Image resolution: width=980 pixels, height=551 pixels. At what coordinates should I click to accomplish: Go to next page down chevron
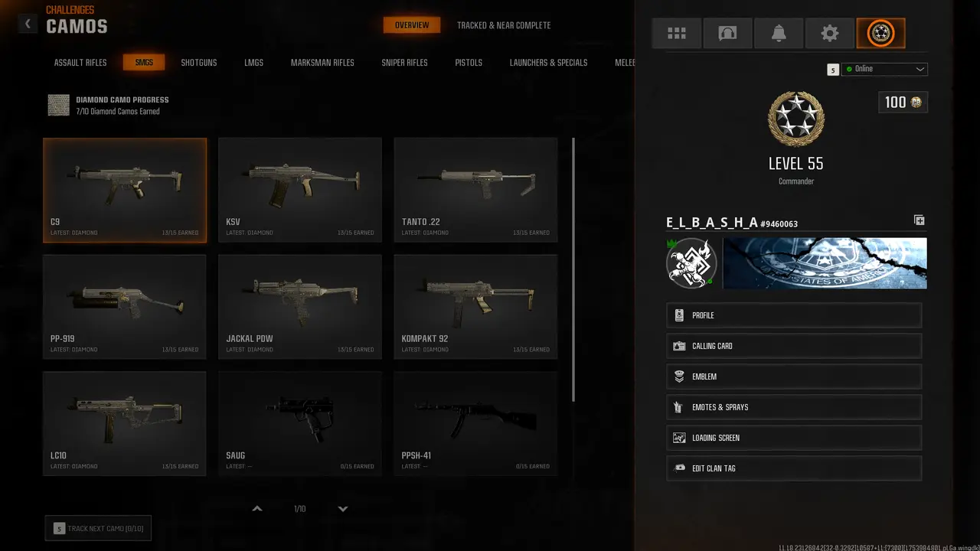(x=343, y=509)
